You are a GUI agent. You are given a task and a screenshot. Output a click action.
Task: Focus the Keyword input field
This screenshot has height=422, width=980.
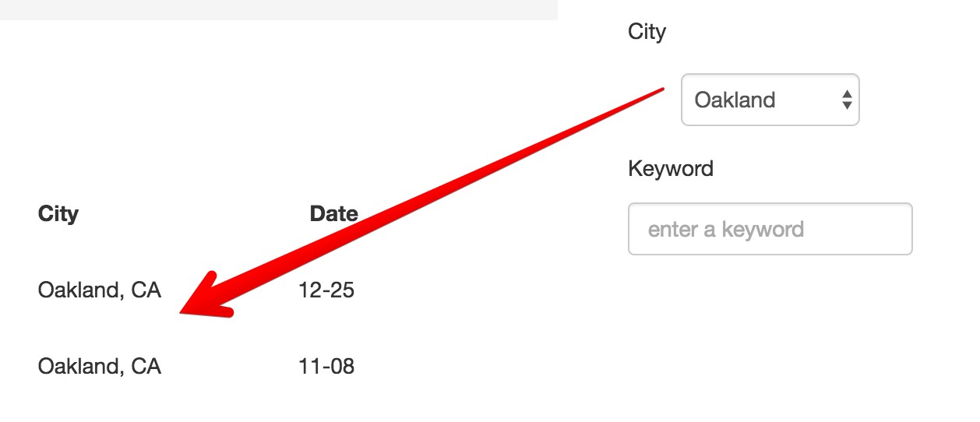point(770,229)
